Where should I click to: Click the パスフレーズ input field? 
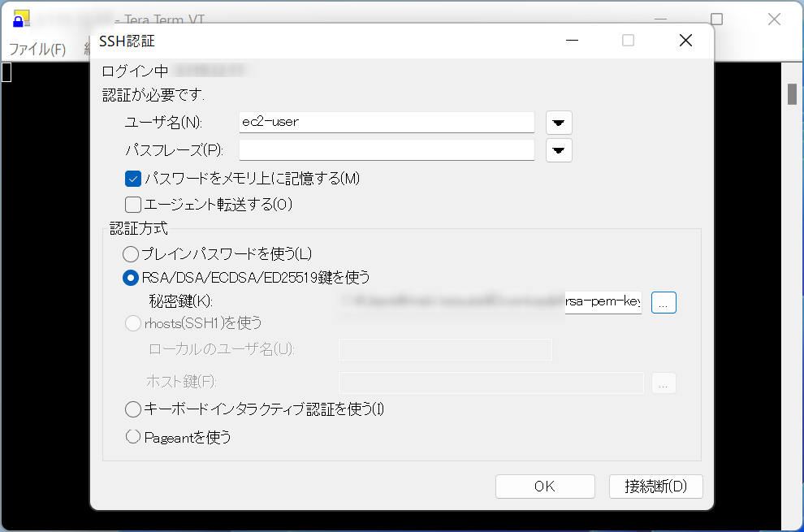[x=387, y=149]
